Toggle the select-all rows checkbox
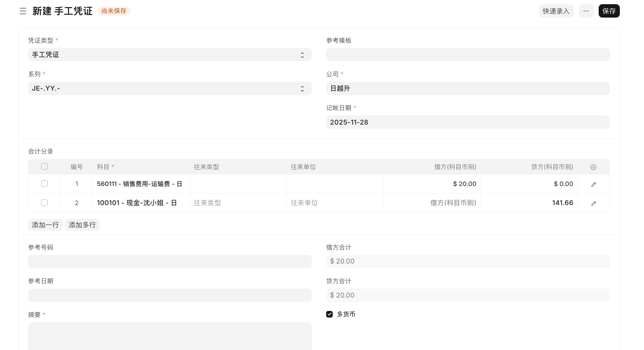This screenshot has height=350, width=644. click(44, 166)
